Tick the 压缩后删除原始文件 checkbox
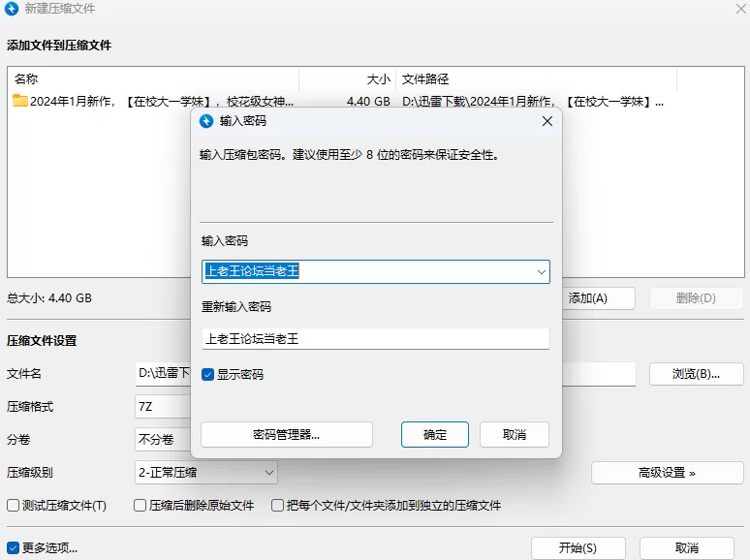The image size is (750, 560). point(141,506)
